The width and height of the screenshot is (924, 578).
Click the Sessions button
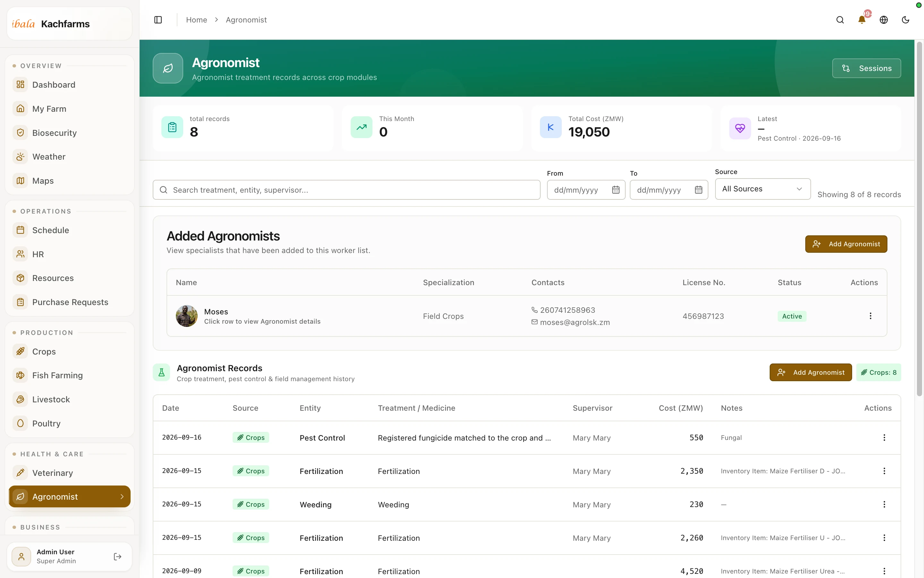pos(866,68)
